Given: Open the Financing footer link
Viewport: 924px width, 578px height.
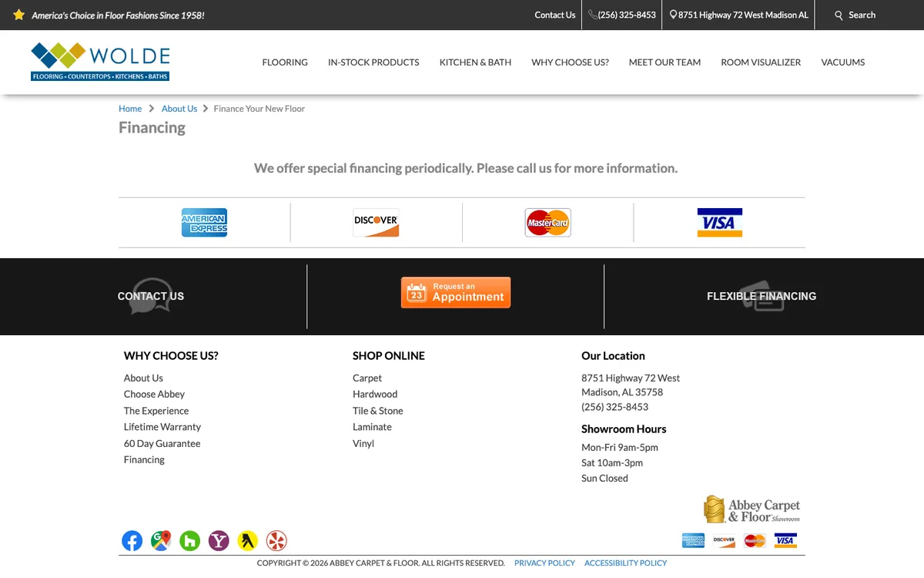Looking at the screenshot, I should [144, 459].
